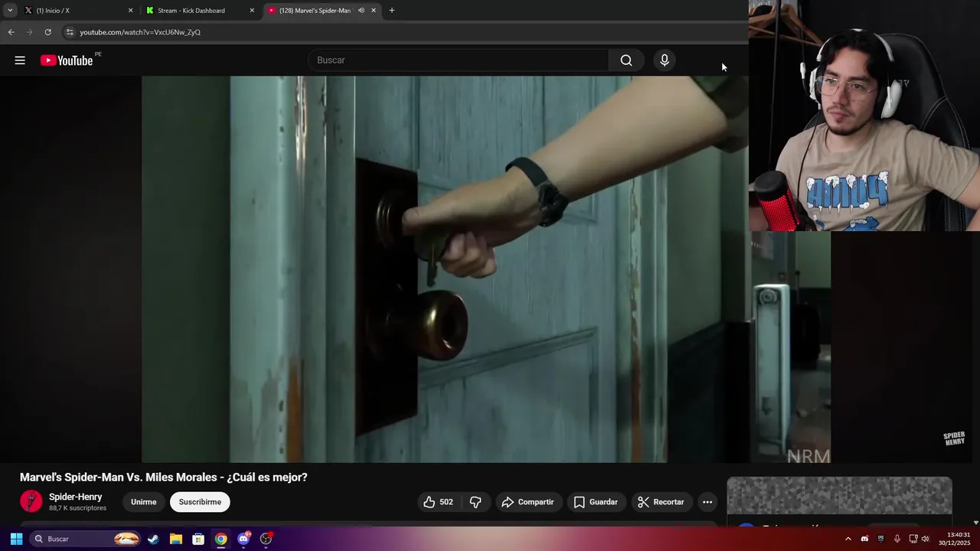This screenshot has width=980, height=551.
Task: Click the Suscribirme button
Action: pos(200,502)
